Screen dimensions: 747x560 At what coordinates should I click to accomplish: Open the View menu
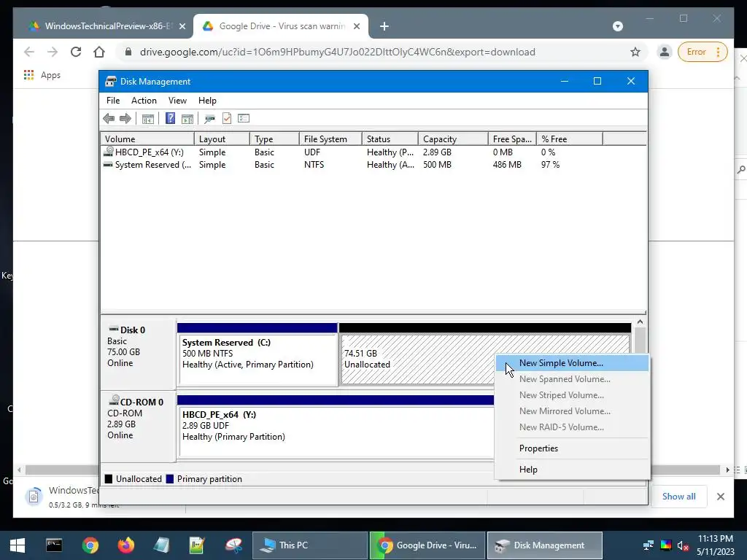pyautogui.click(x=177, y=101)
